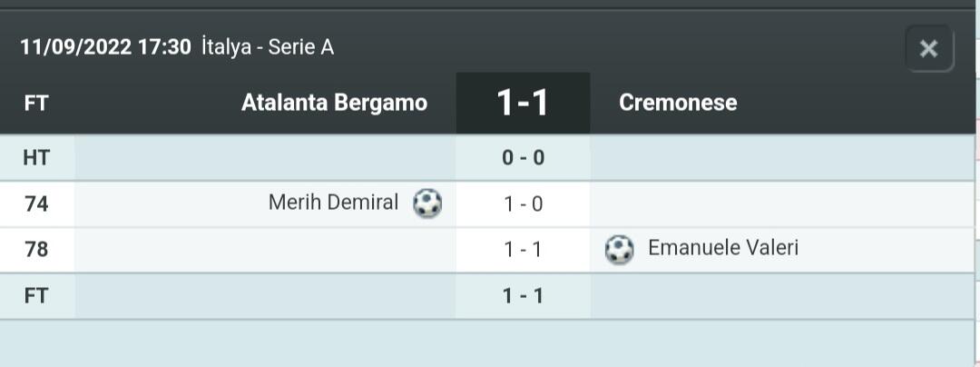Viewport: 980px width, 367px height.
Task: Click the match date 11/09/2022 17:30
Action: [105, 47]
